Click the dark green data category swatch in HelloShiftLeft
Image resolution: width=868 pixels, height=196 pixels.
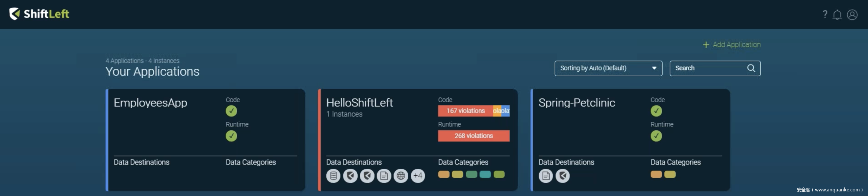pyautogui.click(x=472, y=174)
